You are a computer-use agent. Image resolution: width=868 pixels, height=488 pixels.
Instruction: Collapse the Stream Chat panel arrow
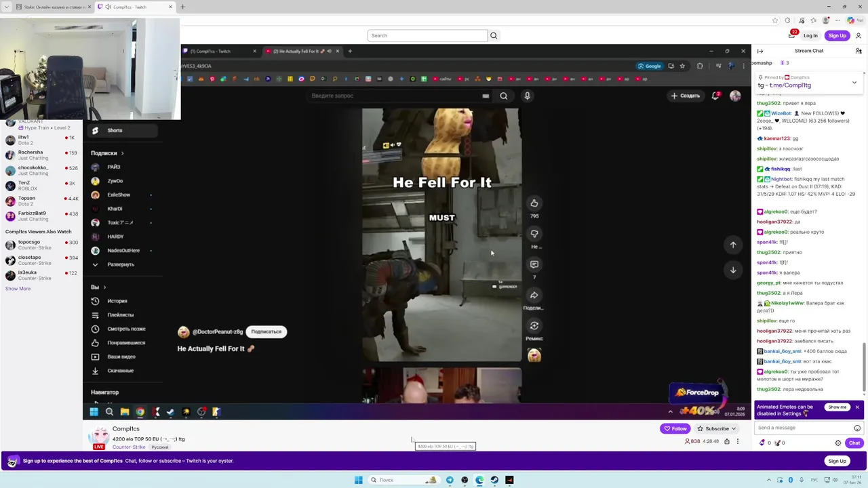coord(760,51)
